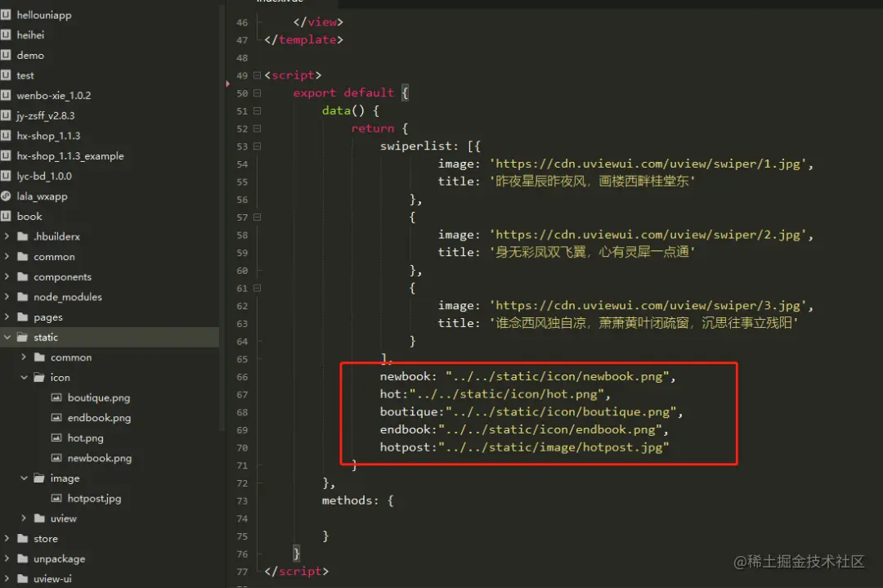Place cursor on methods line 73
This screenshot has width=883, height=588.
[x=357, y=500]
